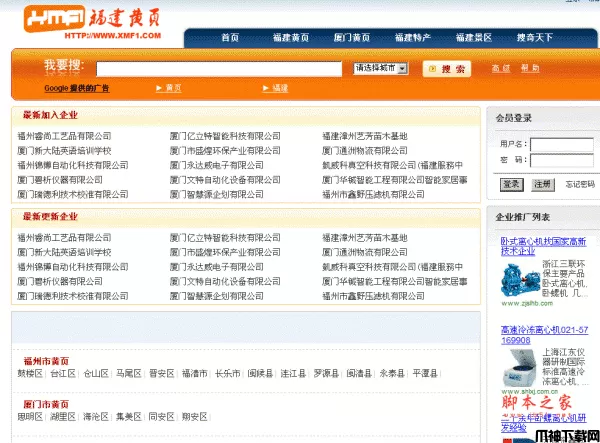The height and width of the screenshot is (443, 600).
Task: Select 连江县 link
Action: pyautogui.click(x=293, y=373)
